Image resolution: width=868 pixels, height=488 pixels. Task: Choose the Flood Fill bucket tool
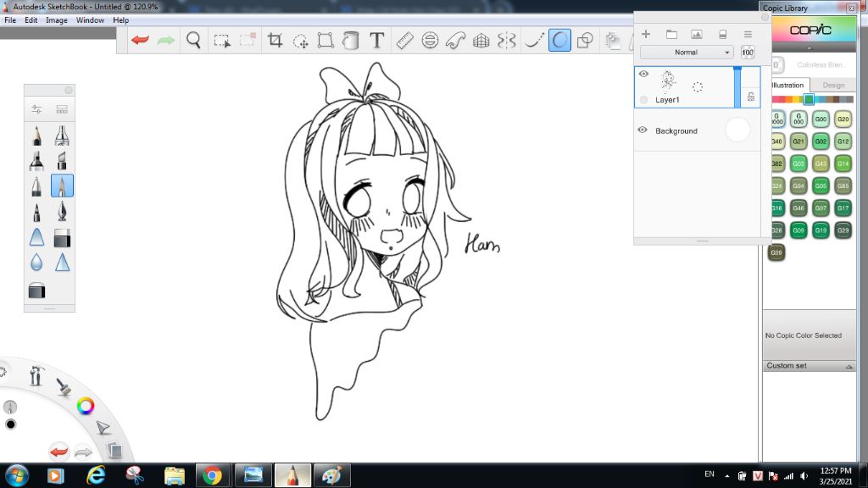click(x=351, y=41)
